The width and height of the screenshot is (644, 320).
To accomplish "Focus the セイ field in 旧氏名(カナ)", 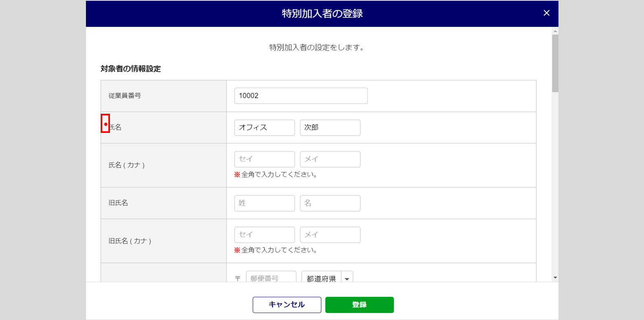I will pos(264,234).
